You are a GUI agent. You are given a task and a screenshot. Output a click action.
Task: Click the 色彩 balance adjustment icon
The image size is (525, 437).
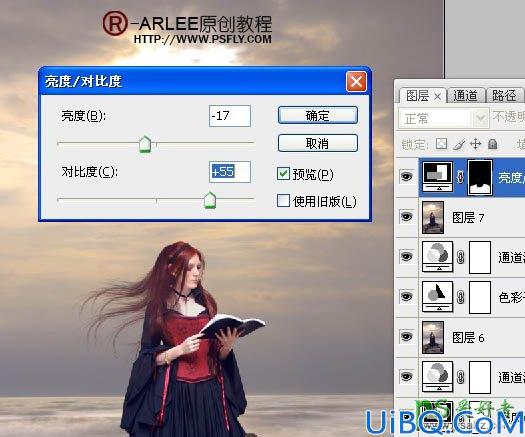[x=438, y=297]
